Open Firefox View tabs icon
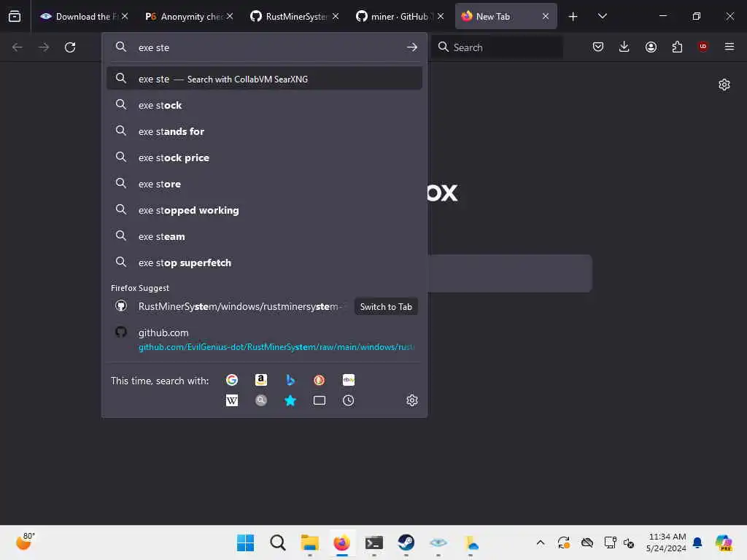The image size is (747, 560). 15,16
